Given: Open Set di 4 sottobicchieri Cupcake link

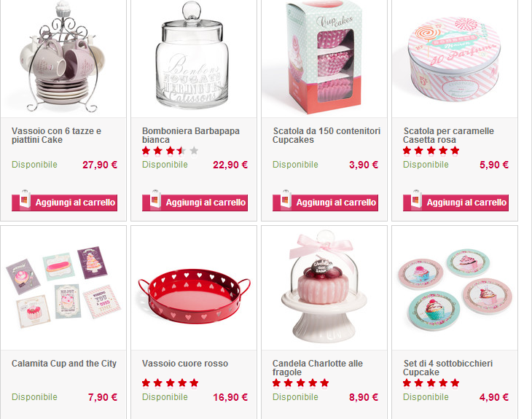Looking at the screenshot, I should [448, 368].
